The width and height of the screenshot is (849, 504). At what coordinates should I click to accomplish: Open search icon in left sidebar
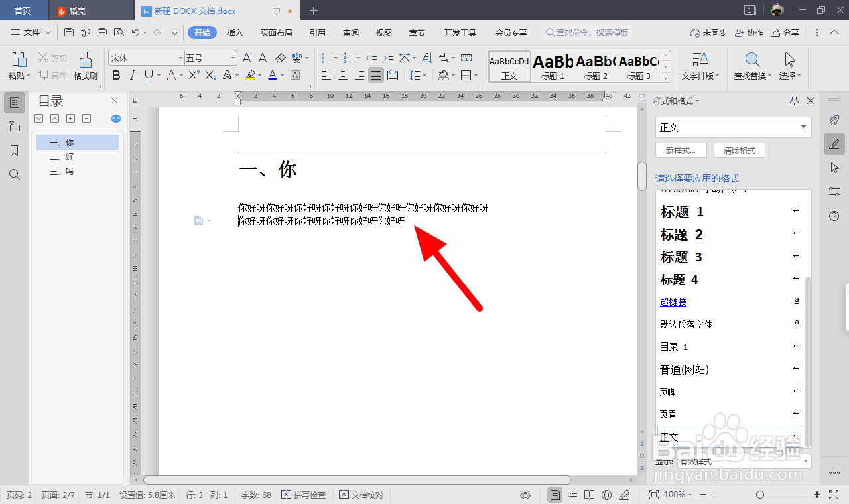click(15, 174)
